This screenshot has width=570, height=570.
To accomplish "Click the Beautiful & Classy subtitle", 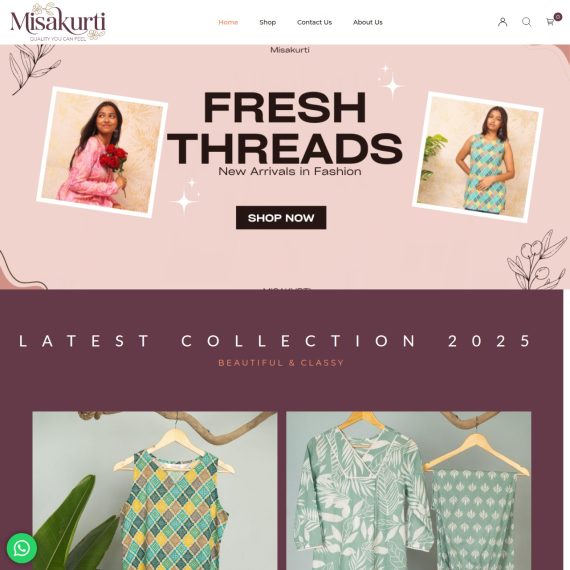I will [281, 363].
